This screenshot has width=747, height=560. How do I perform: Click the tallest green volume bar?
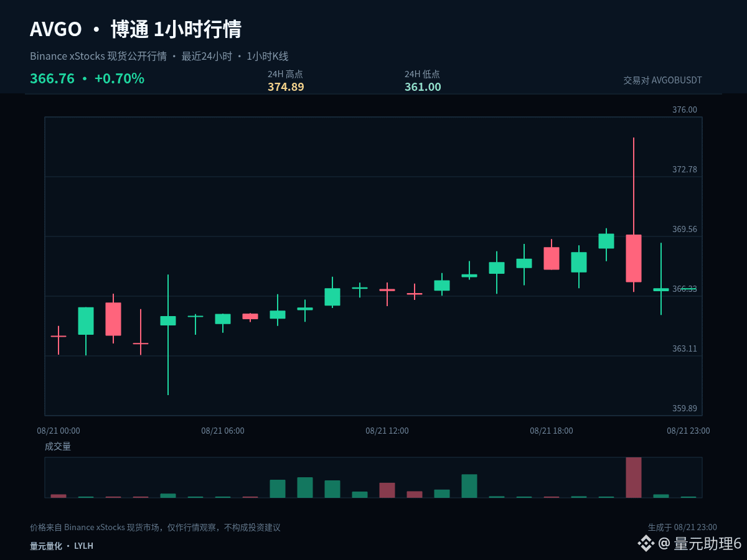[x=469, y=486]
